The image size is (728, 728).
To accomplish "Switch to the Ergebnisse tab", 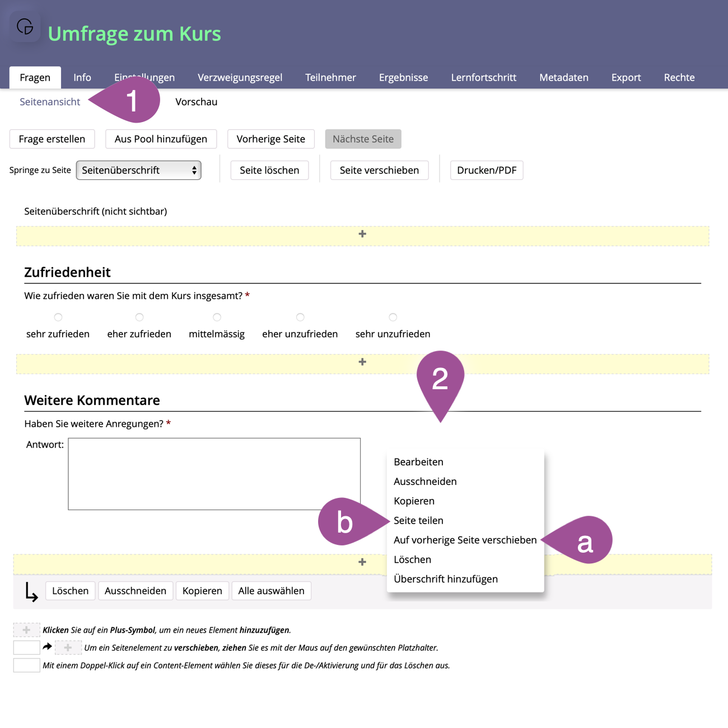I will [x=403, y=78].
